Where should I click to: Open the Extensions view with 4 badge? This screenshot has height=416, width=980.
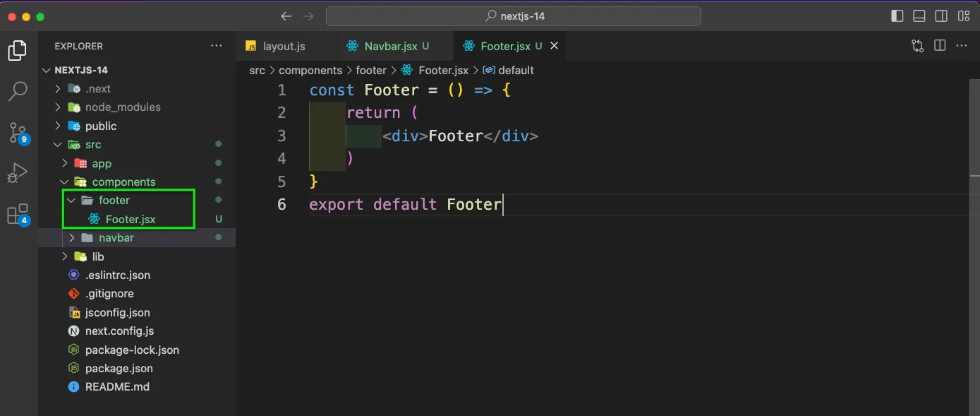point(18,213)
